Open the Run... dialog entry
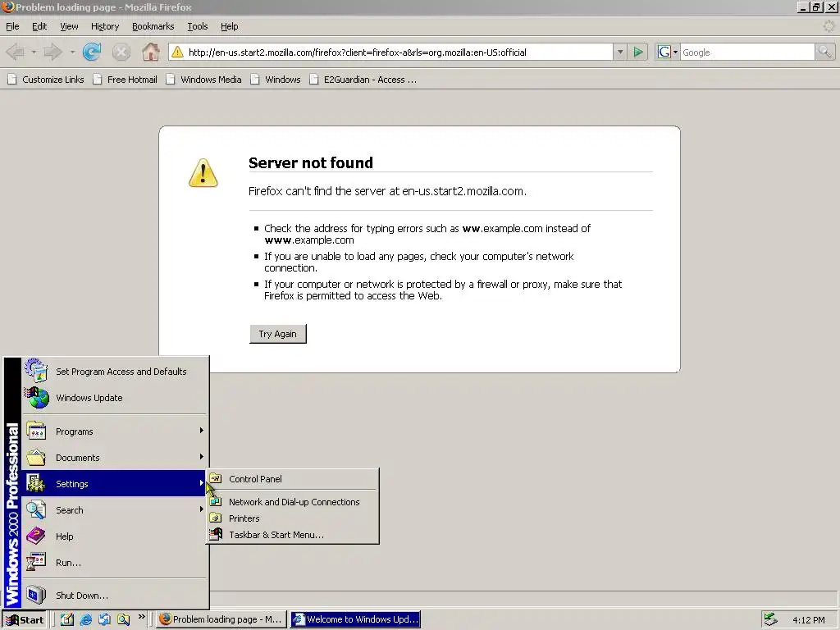840x630 pixels. [115, 563]
